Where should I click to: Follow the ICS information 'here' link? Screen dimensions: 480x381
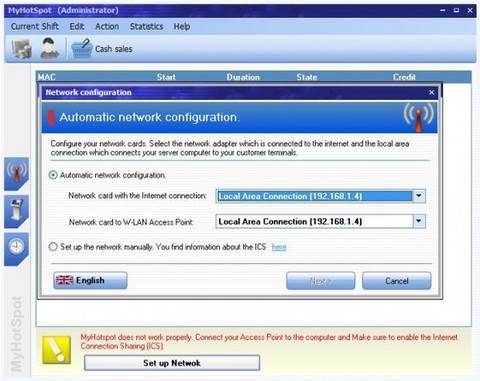(279, 247)
